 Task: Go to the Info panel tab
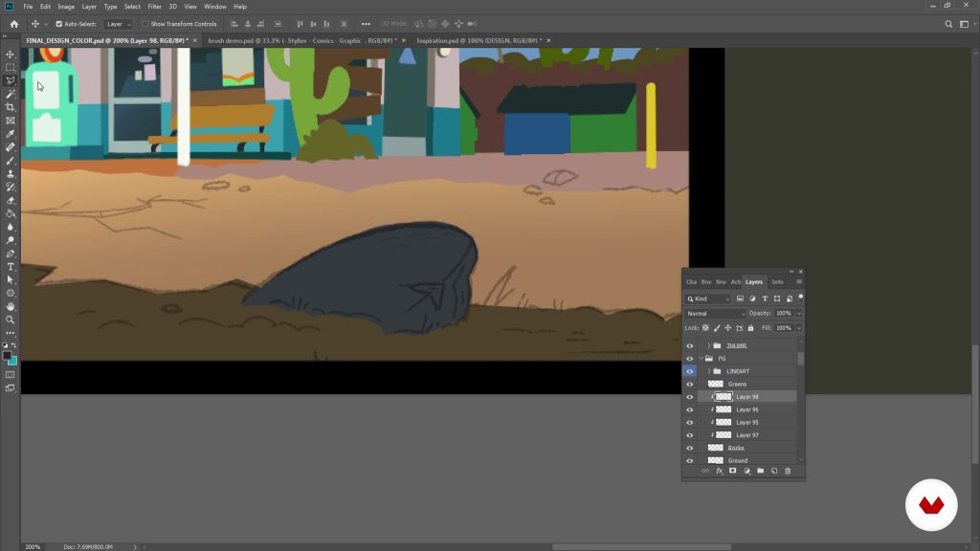[x=777, y=282]
